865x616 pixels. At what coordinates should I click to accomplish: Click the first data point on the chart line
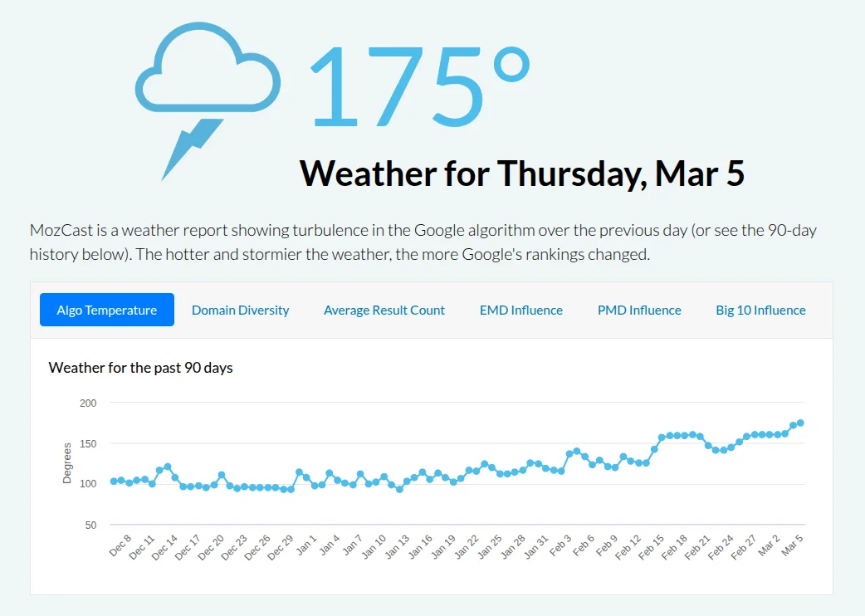(114, 482)
